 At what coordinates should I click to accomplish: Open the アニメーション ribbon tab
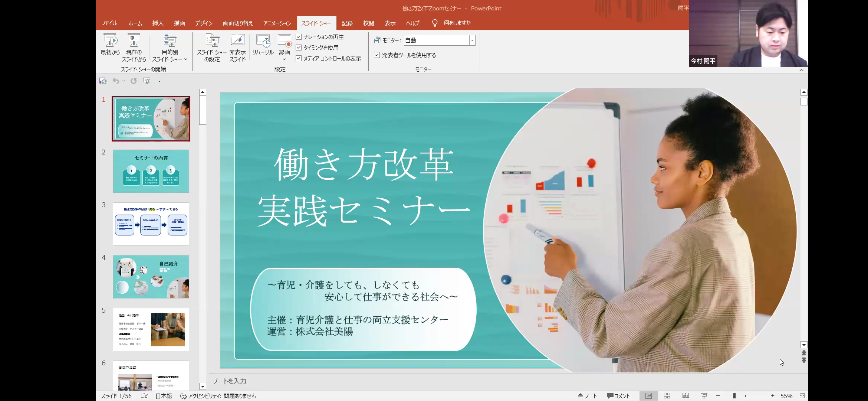tap(277, 23)
